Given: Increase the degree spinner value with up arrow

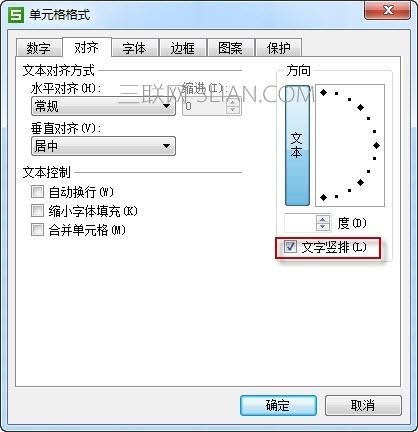Looking at the screenshot, I should [322, 219].
